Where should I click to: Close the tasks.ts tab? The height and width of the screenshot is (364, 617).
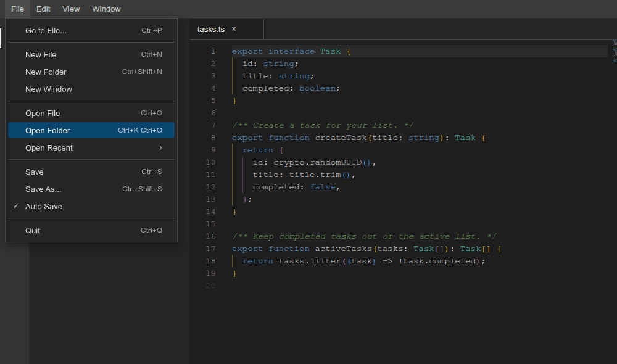click(x=234, y=29)
